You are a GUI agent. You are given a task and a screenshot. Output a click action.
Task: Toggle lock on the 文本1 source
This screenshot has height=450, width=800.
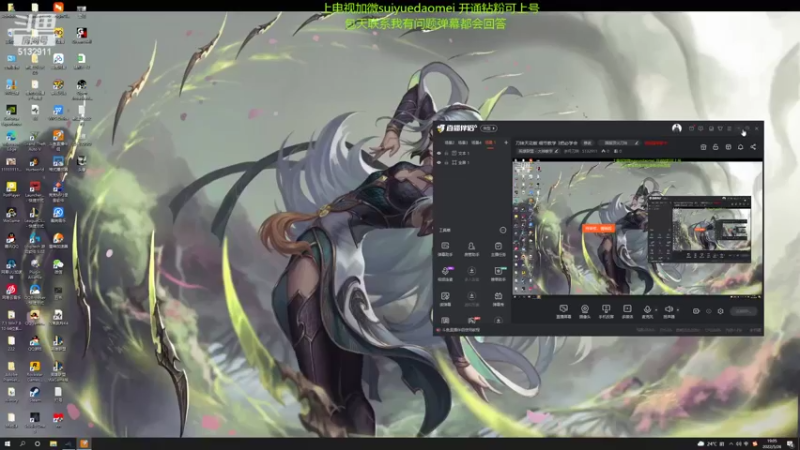[x=446, y=153]
